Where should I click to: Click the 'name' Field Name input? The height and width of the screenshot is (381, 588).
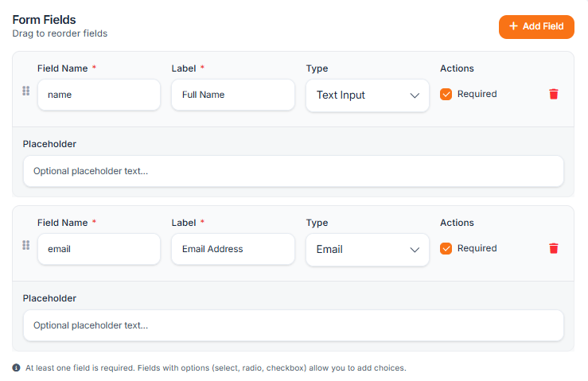[x=99, y=95]
